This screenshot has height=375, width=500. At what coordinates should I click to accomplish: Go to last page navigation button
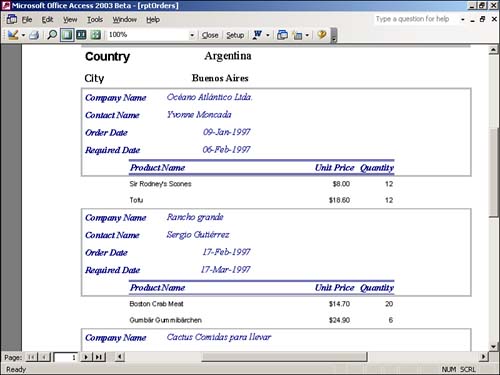(x=99, y=357)
